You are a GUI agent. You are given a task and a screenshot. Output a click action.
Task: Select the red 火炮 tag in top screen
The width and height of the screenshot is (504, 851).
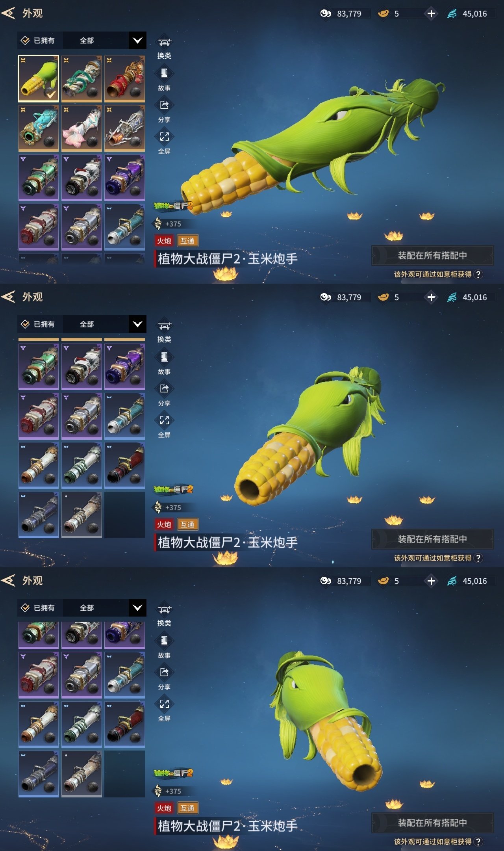tap(164, 241)
